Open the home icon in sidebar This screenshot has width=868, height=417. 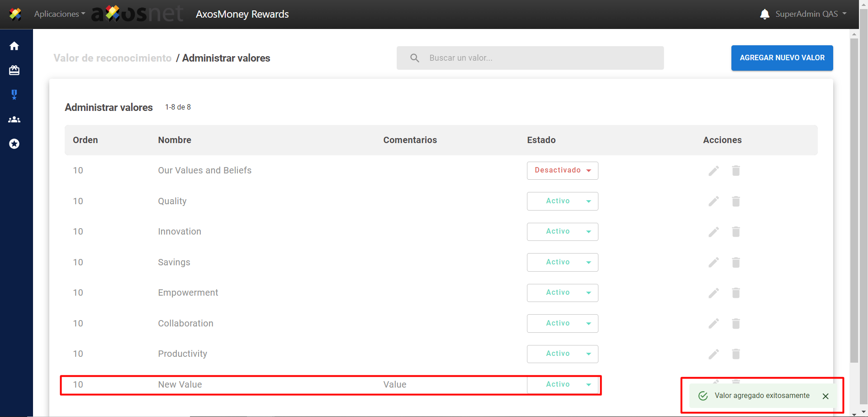pos(14,46)
